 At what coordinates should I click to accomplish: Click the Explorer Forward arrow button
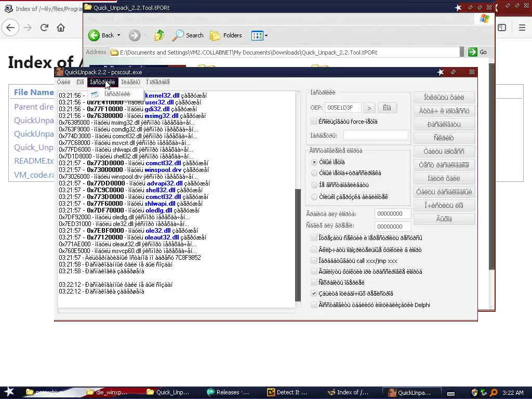click(135, 35)
